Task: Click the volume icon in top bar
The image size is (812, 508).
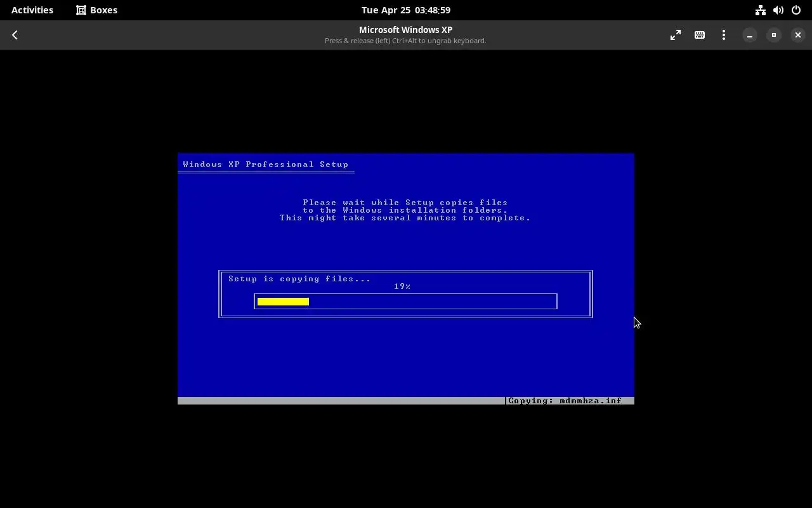Action: (778, 10)
